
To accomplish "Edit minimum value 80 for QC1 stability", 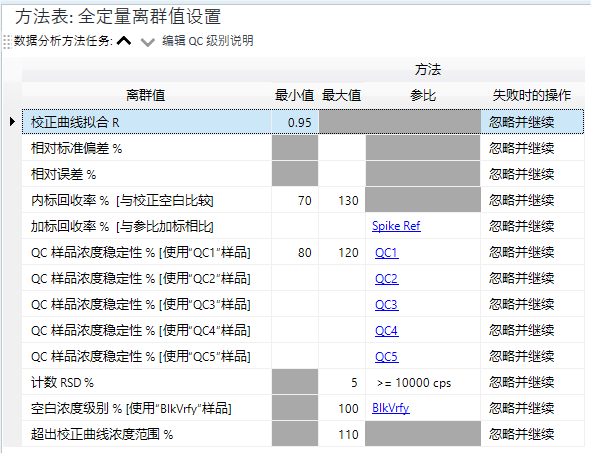I will pos(295,252).
